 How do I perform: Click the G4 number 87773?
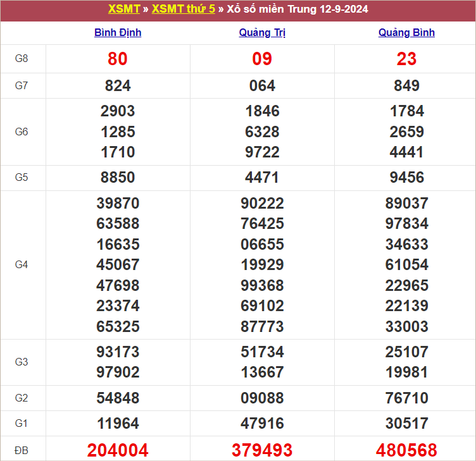(262, 327)
